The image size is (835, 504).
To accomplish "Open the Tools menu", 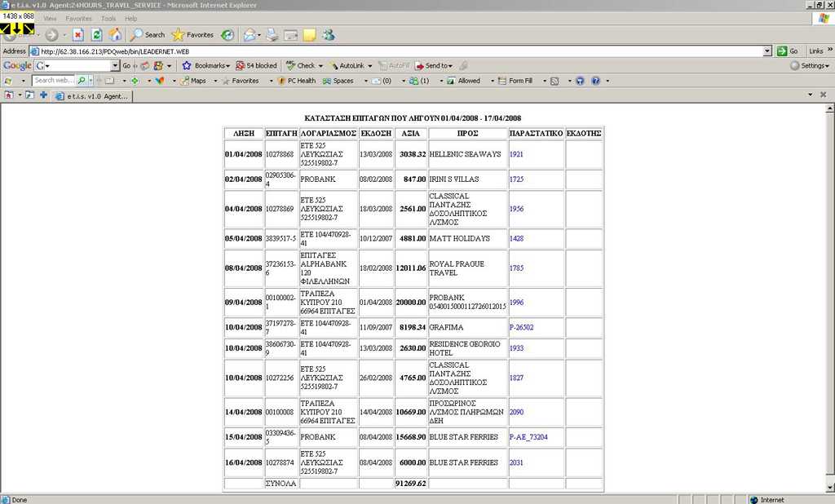I will 108,19.
